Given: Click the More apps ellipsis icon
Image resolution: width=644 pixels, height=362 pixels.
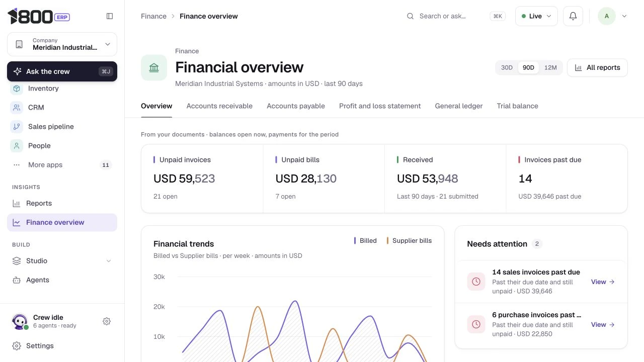Looking at the screenshot, I should [x=17, y=165].
